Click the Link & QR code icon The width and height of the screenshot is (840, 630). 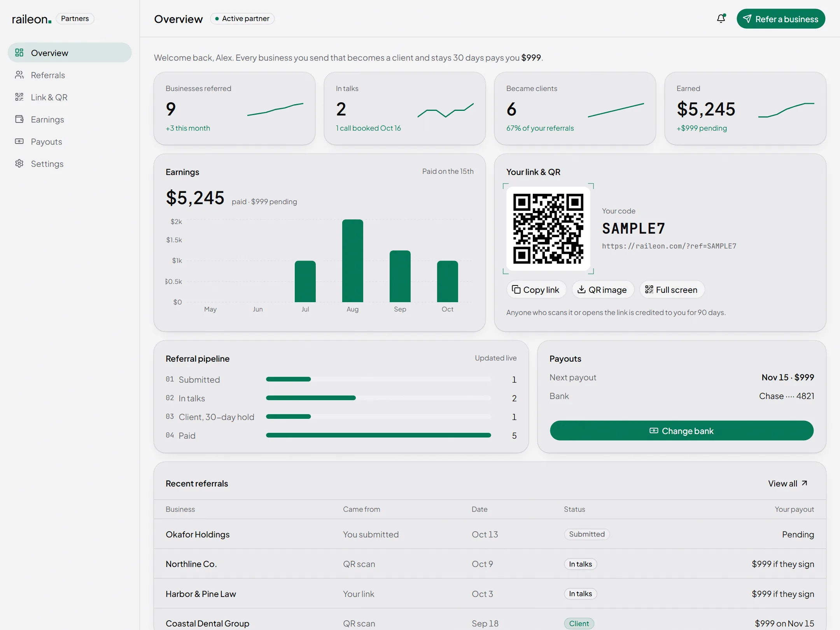[x=19, y=97]
